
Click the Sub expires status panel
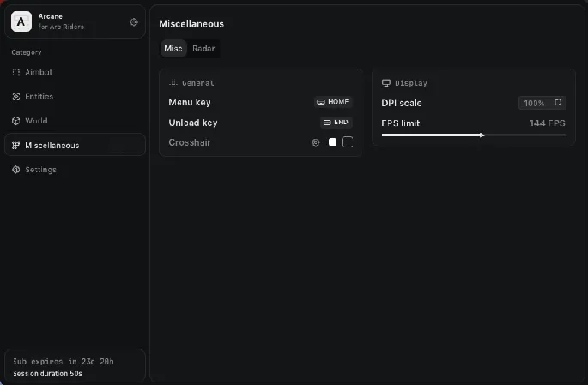(x=75, y=366)
